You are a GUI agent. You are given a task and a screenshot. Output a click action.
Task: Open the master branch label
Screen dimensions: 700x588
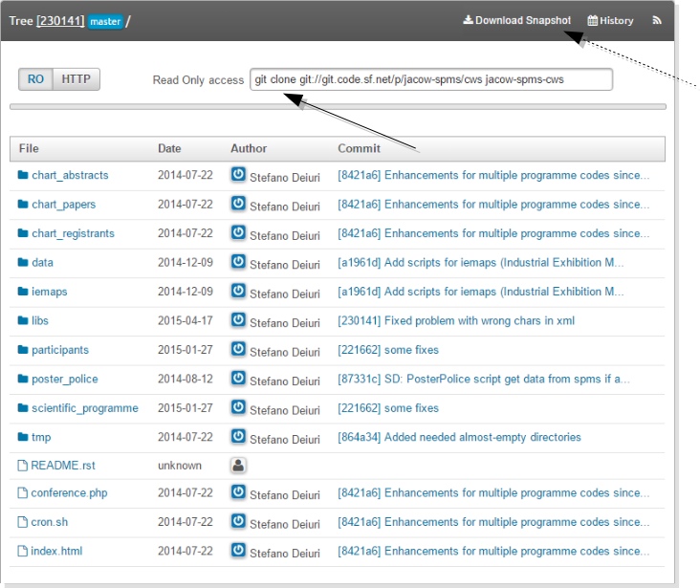click(105, 21)
